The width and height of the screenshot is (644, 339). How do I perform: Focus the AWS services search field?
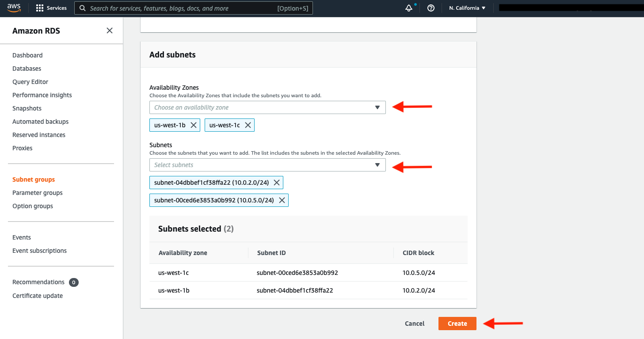(194, 8)
